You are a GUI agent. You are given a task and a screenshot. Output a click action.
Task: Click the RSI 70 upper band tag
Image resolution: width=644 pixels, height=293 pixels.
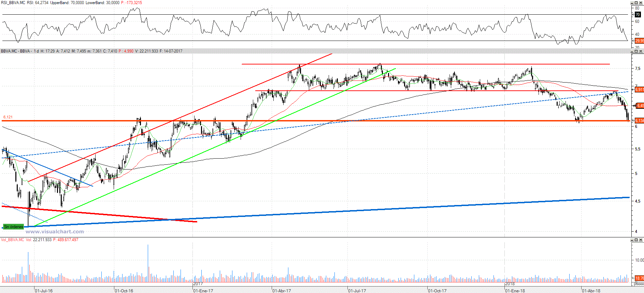click(638, 15)
